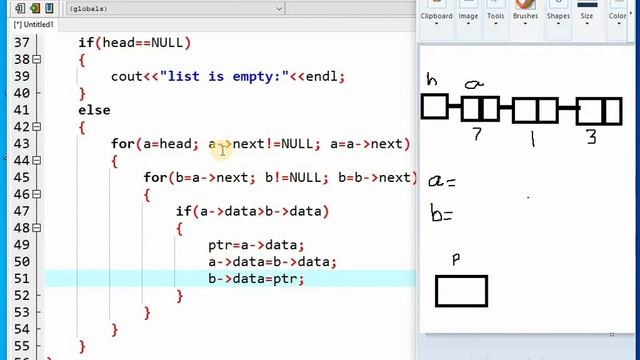
Task: Collapse the code fold at line 48
Action: pos(36,228)
